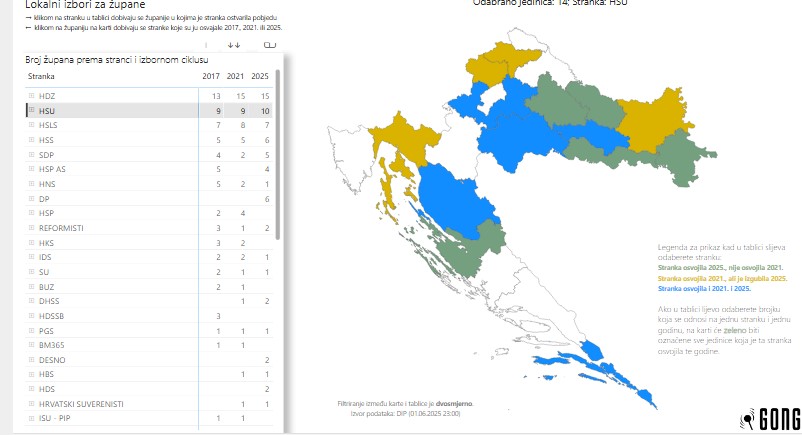The height and width of the screenshot is (435, 802).
Task: Click the large yellow eastern county on map
Action: tap(650, 119)
